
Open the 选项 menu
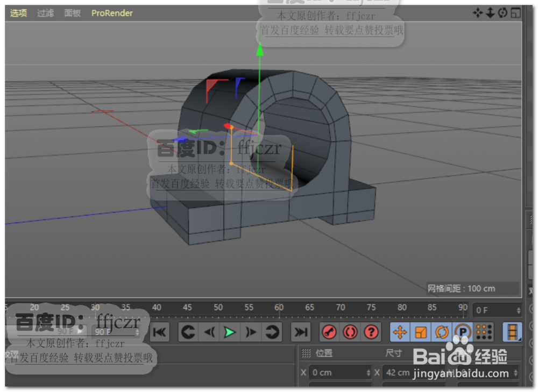click(18, 12)
